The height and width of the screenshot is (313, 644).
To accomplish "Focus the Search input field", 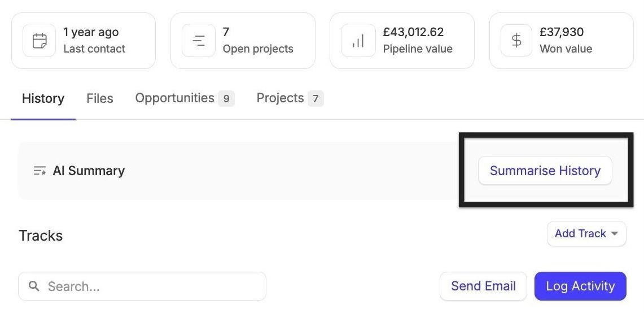I will (x=142, y=286).
